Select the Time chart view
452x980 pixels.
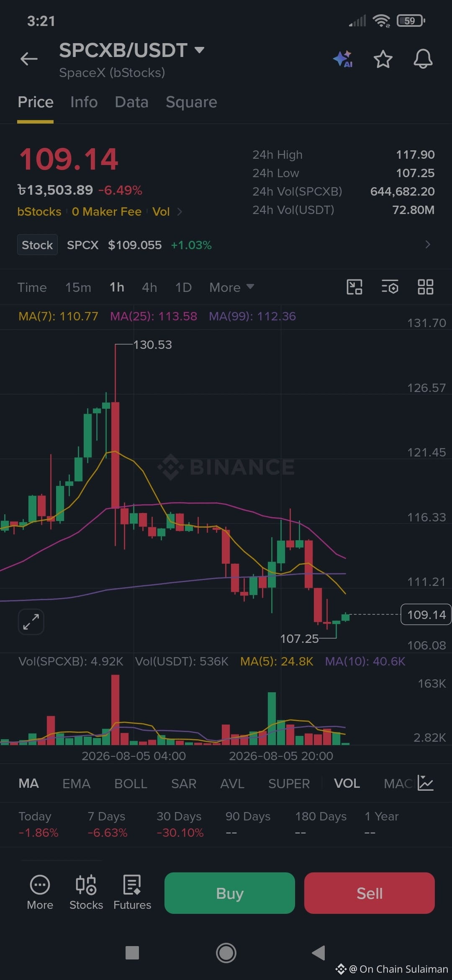tap(32, 287)
